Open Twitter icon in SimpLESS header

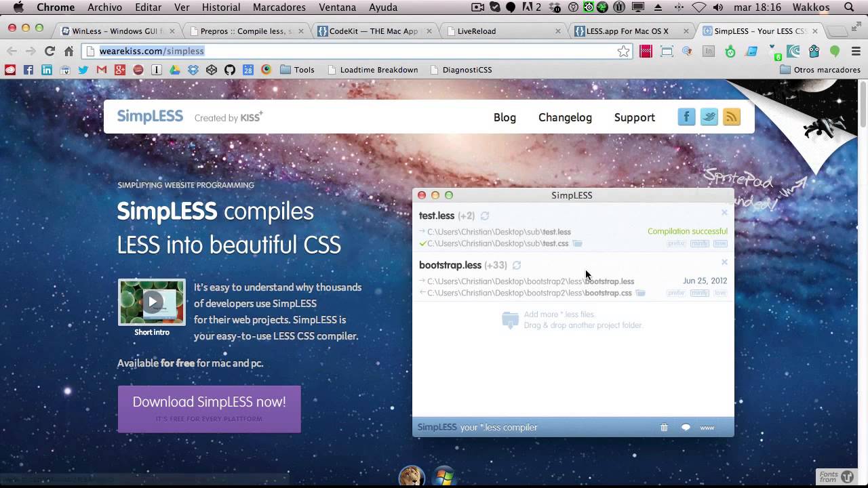tap(709, 117)
